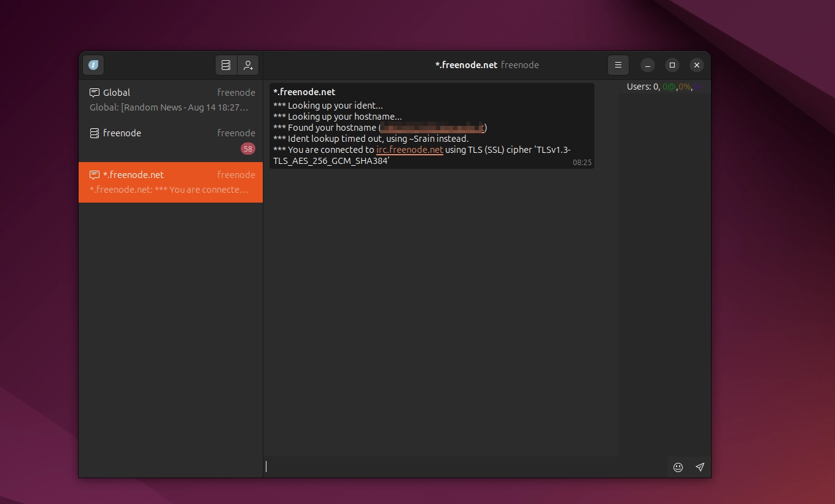Click 'Ident lookup timed out' message line

click(x=371, y=139)
